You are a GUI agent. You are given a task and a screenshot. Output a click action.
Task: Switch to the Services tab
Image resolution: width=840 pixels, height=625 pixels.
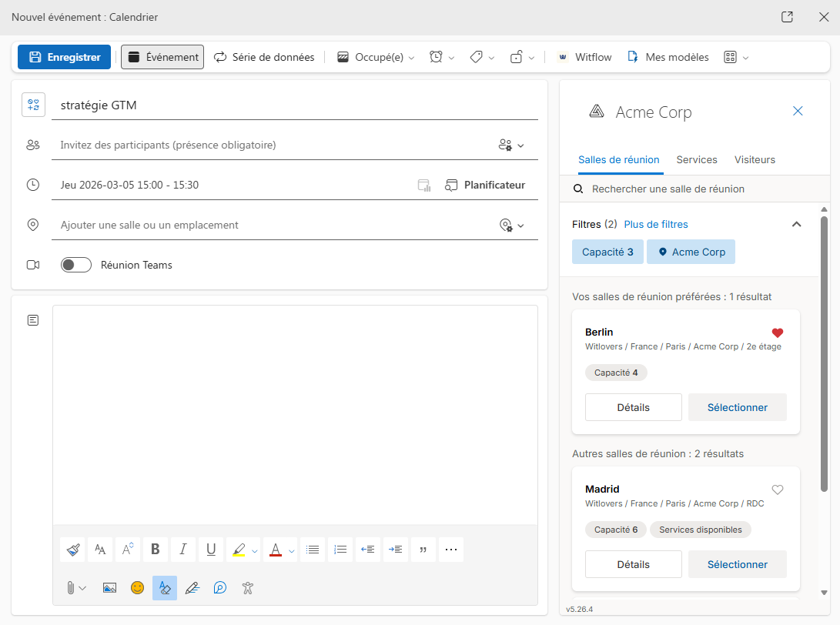[696, 159]
